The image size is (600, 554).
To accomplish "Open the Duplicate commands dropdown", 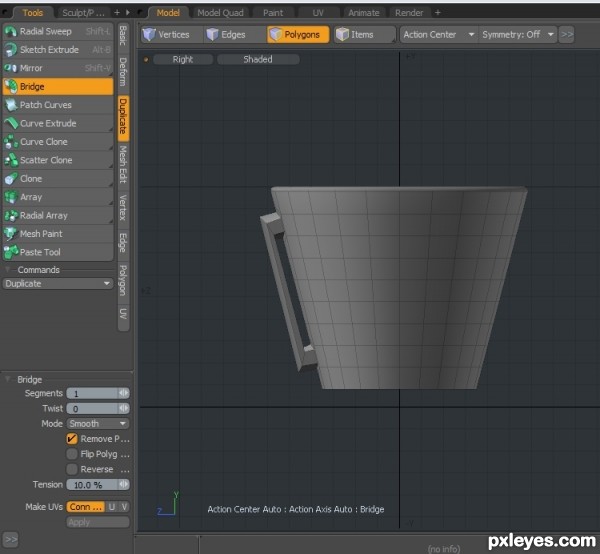I will pos(58,284).
